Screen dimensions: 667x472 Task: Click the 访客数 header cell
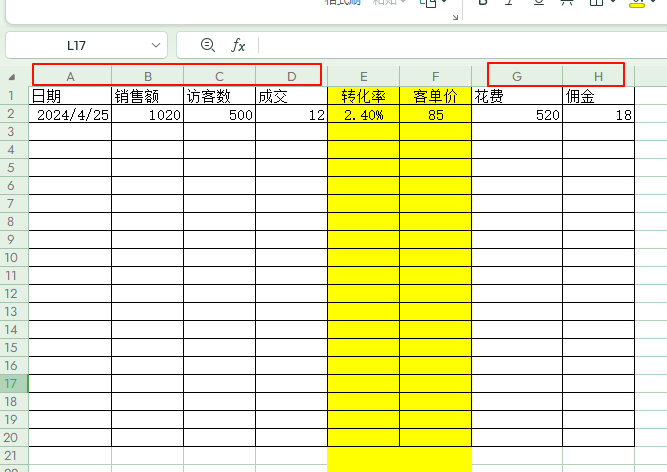coord(219,96)
